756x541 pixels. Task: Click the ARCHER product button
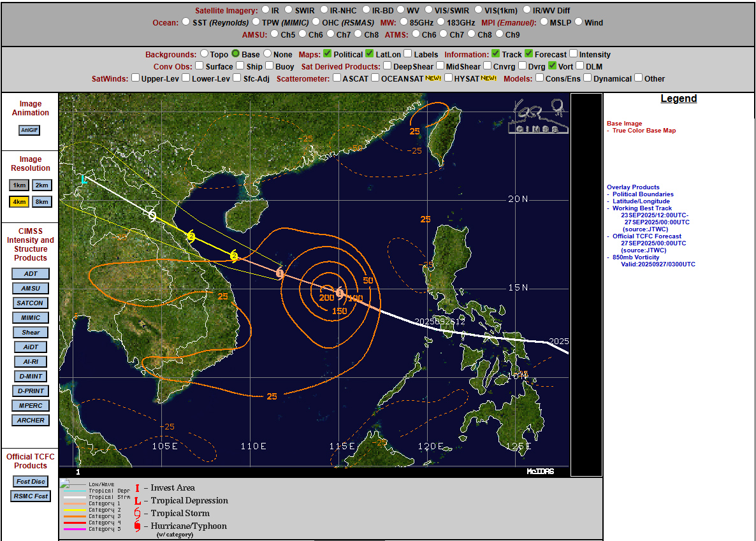(x=30, y=420)
